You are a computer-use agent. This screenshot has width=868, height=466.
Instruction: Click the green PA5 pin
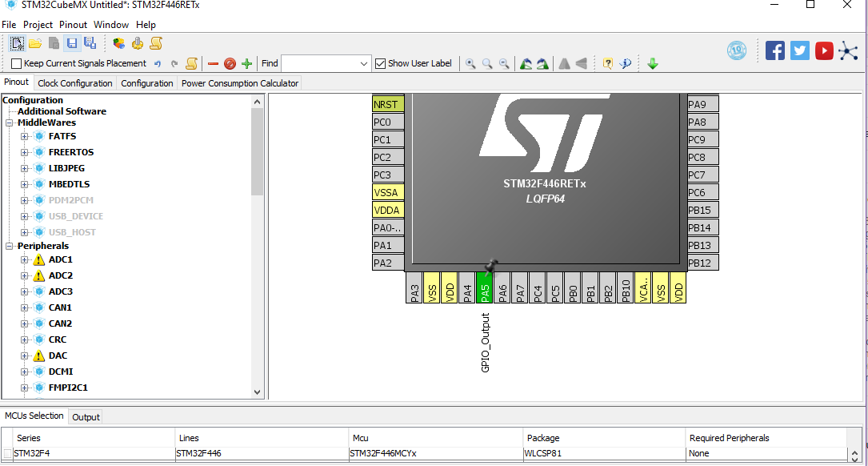[484, 287]
